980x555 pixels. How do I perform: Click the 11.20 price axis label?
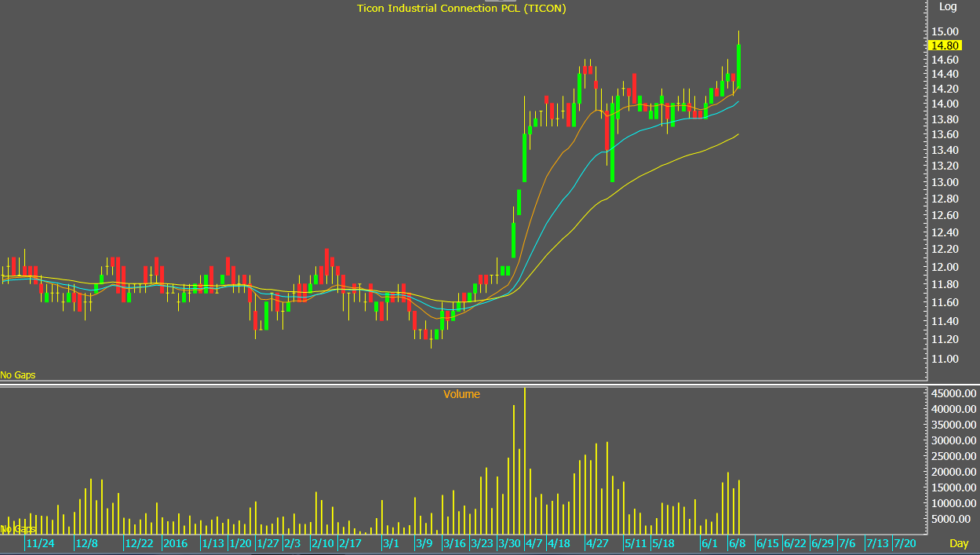tap(944, 339)
